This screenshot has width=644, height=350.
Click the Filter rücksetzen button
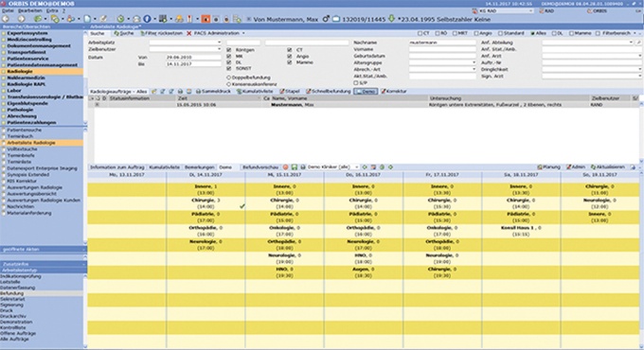coord(161,33)
